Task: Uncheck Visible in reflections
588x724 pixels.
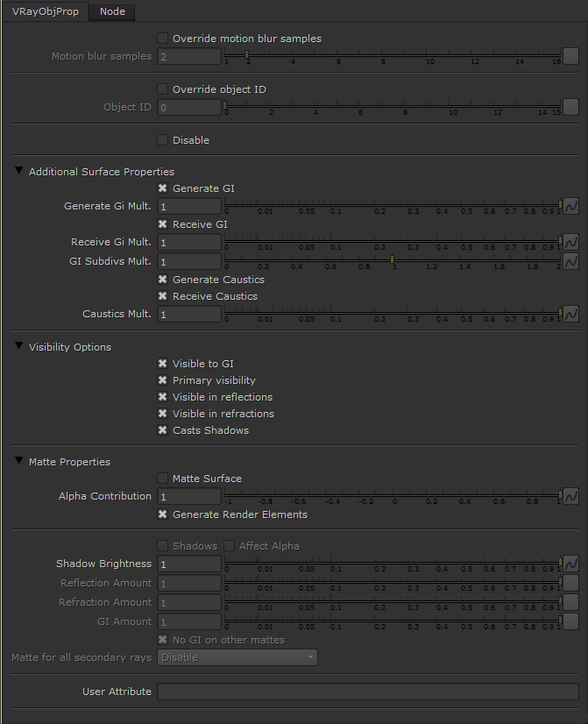Action: pyautogui.click(x=162, y=397)
